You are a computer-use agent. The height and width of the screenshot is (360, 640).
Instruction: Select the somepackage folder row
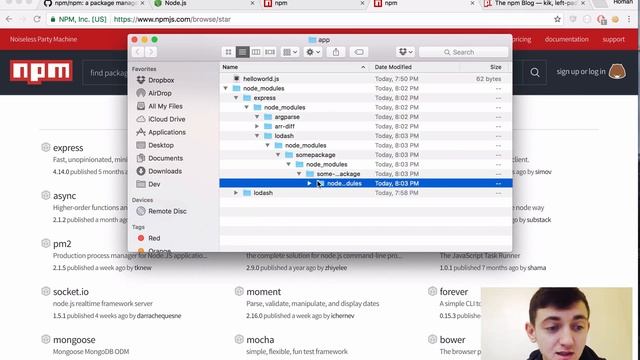pos(365,155)
